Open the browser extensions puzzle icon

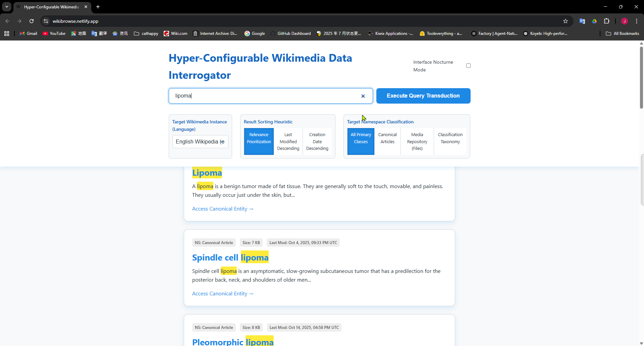[x=607, y=21]
